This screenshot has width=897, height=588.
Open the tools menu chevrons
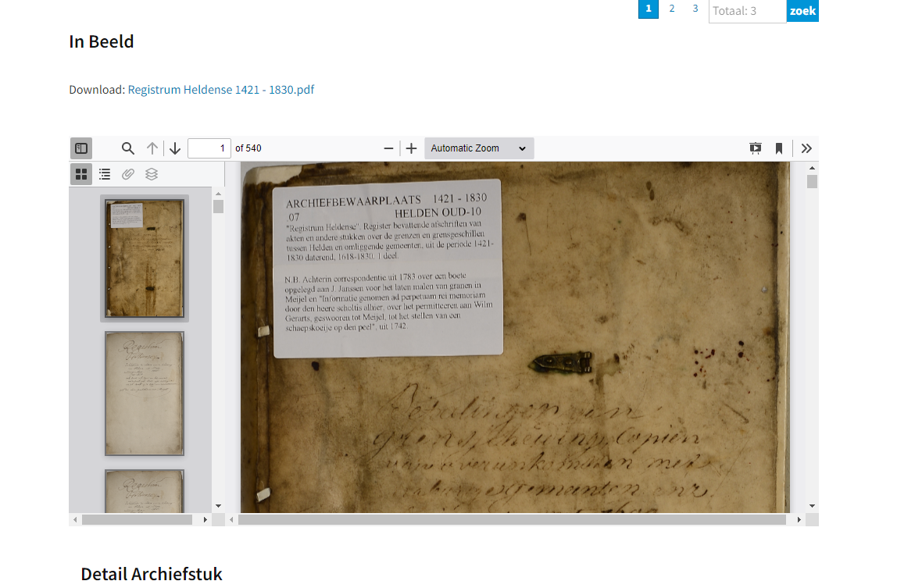point(806,148)
